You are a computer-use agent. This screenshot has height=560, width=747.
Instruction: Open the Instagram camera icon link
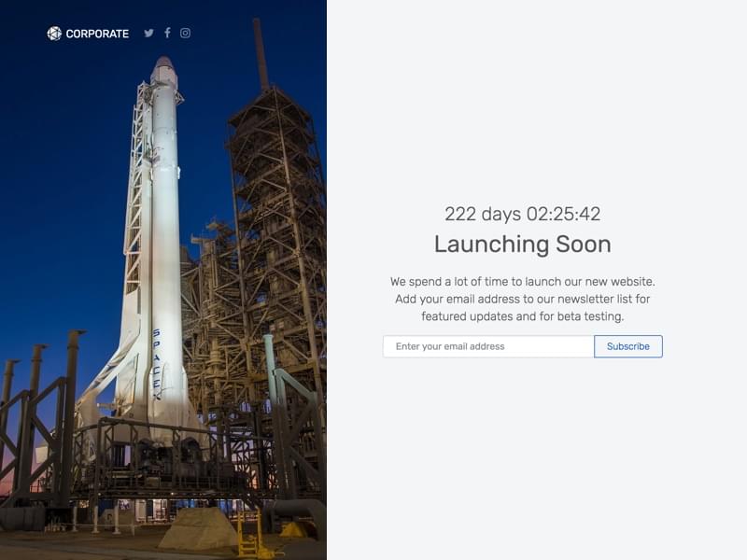[185, 33]
